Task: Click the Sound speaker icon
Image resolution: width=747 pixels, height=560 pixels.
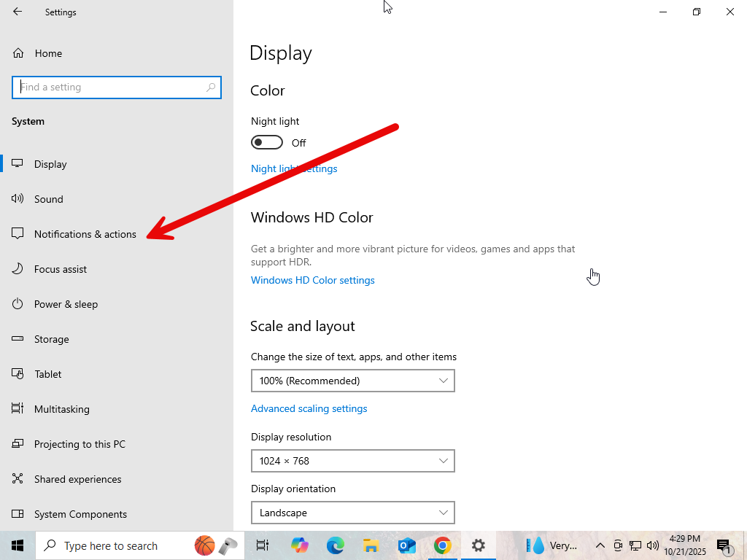Action: coord(18,199)
